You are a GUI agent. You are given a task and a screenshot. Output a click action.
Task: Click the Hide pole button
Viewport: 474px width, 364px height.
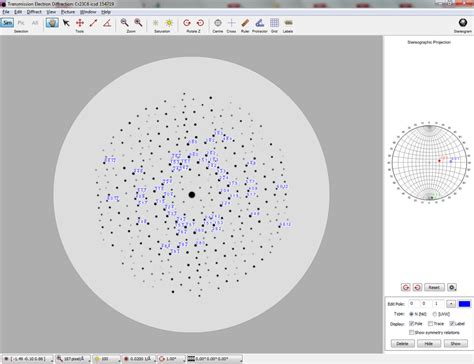pos(429,343)
